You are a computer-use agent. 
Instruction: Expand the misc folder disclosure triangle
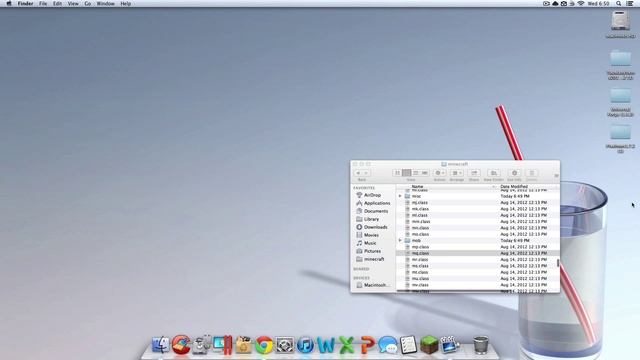point(400,196)
